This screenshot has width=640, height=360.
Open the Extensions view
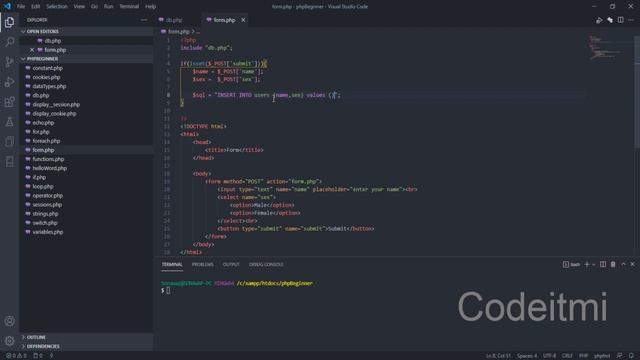tap(9, 102)
